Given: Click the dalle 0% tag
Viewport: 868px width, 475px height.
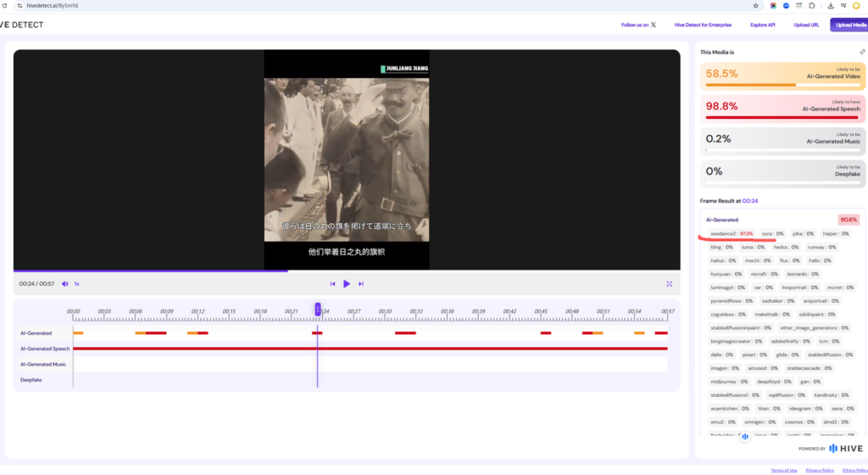Looking at the screenshot, I should click(x=721, y=355).
